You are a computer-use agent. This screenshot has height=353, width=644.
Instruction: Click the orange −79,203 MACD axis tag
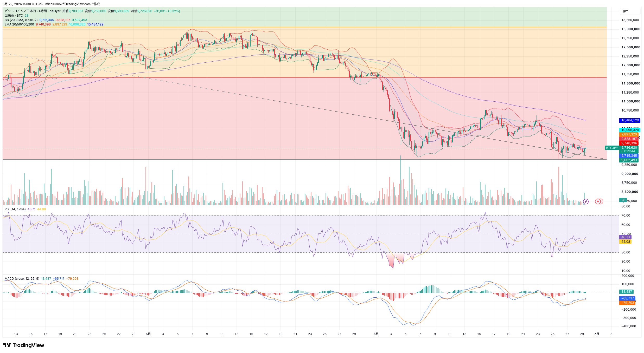[x=627, y=303]
